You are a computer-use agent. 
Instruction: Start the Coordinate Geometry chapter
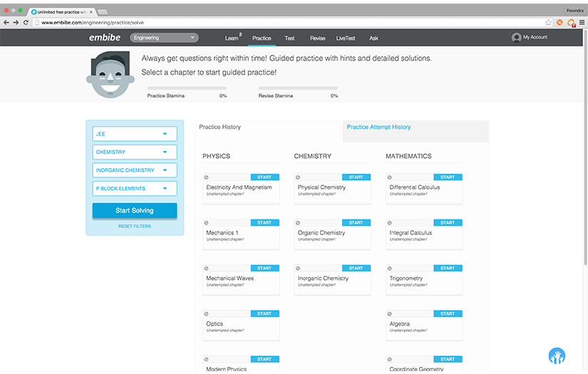click(448, 359)
